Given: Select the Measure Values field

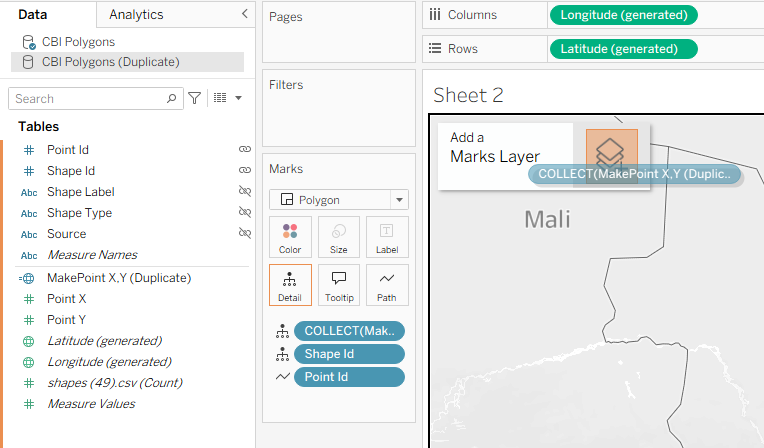Looking at the screenshot, I should pyautogui.click(x=91, y=403).
